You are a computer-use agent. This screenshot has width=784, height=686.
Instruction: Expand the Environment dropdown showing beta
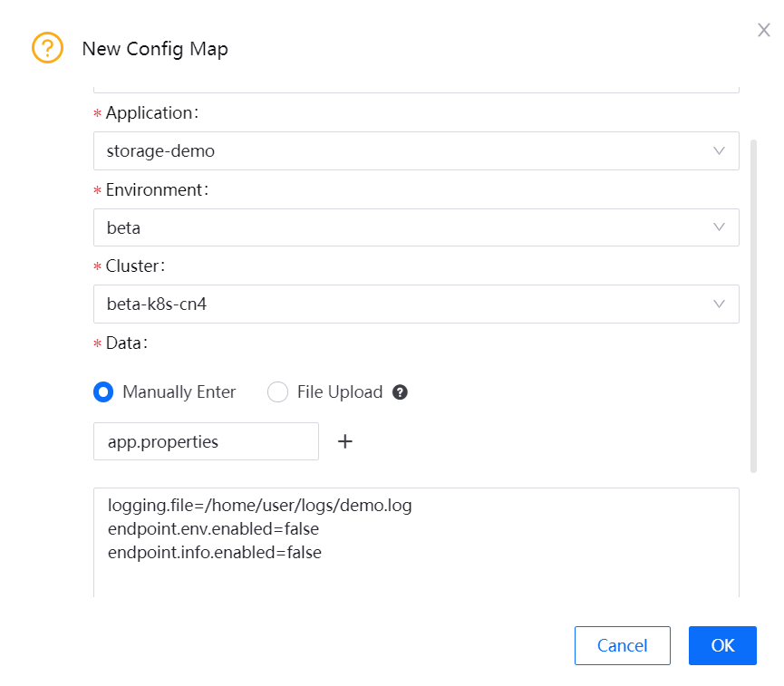416,227
